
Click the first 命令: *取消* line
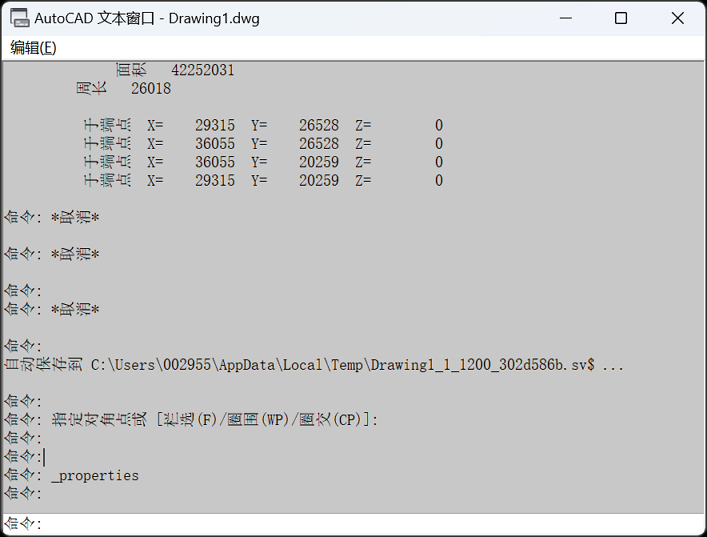click(x=52, y=218)
